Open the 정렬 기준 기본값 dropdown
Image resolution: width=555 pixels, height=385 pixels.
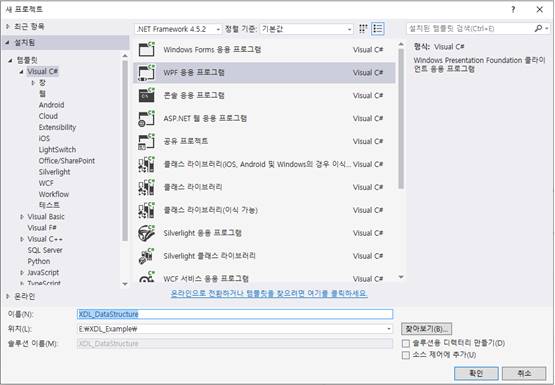point(307,29)
